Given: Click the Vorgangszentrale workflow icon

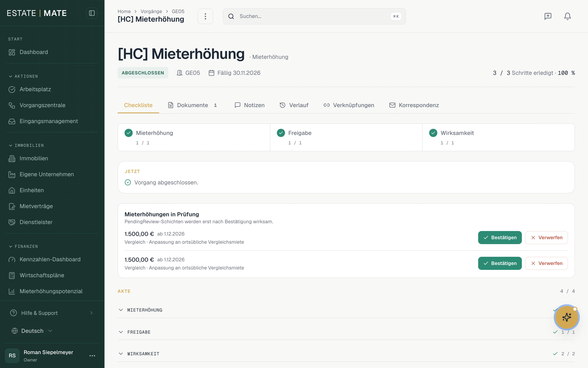Looking at the screenshot, I should tap(12, 105).
